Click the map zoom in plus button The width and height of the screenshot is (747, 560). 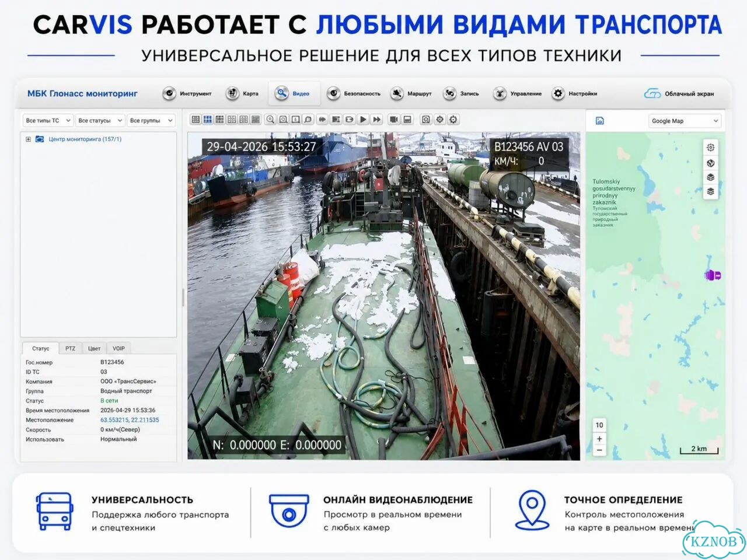[599, 439]
